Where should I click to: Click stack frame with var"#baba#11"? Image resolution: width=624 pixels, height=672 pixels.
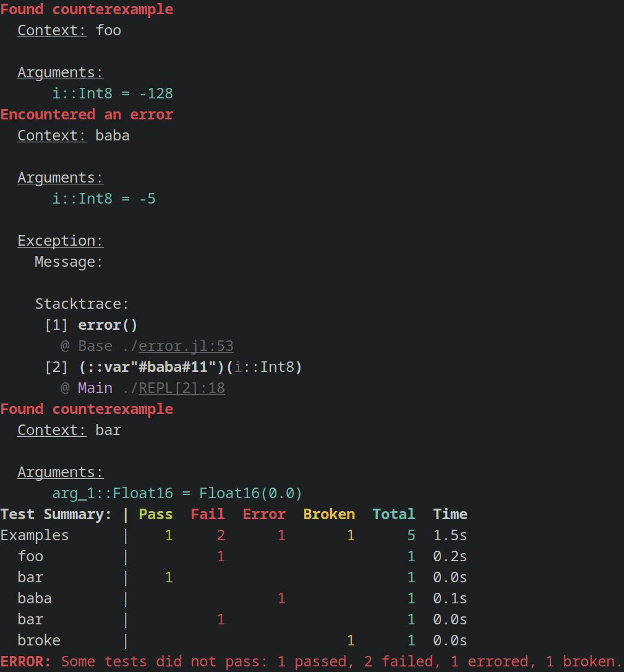click(173, 367)
